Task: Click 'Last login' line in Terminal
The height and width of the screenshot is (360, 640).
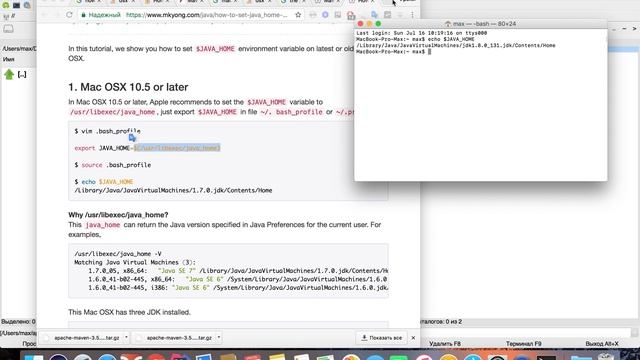Action: (x=422, y=33)
